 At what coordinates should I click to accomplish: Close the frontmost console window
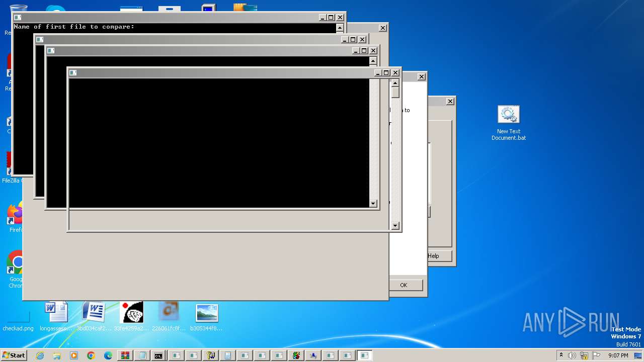coord(395,73)
